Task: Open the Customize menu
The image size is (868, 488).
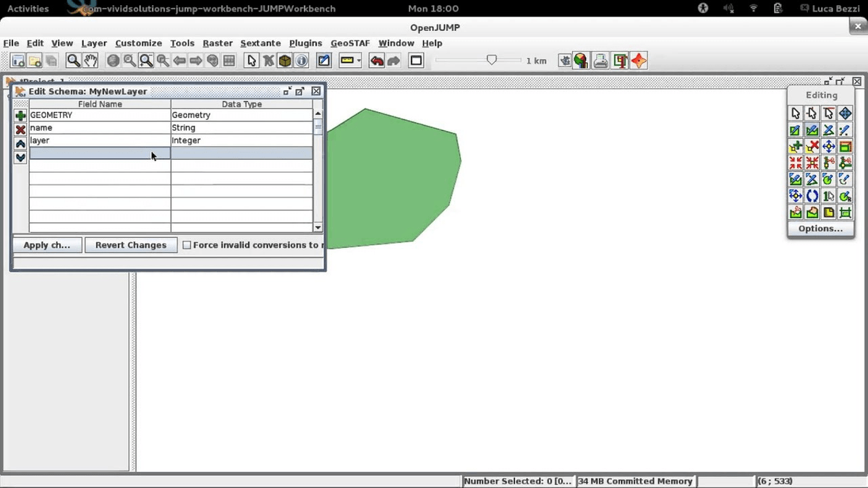Action: (x=138, y=43)
